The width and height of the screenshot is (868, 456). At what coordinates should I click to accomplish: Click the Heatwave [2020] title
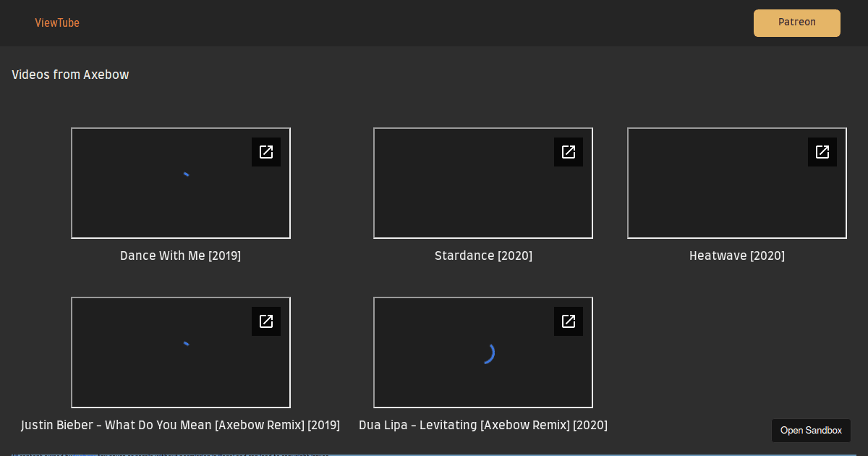point(736,256)
